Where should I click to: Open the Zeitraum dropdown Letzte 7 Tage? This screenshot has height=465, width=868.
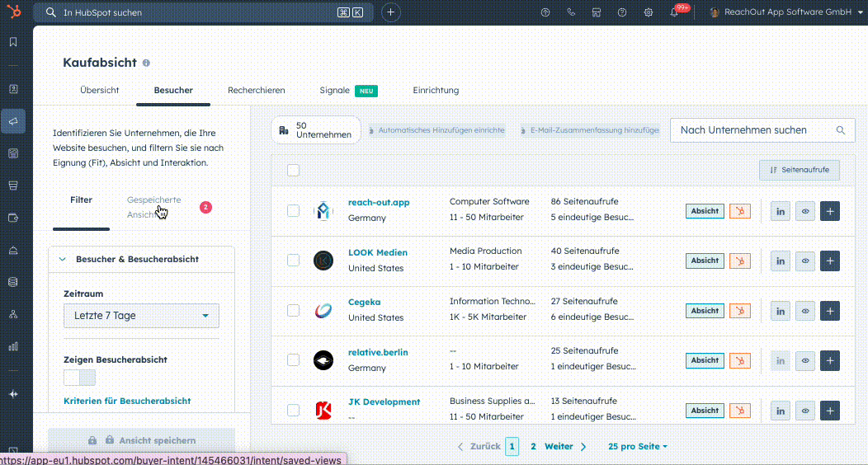pos(141,316)
